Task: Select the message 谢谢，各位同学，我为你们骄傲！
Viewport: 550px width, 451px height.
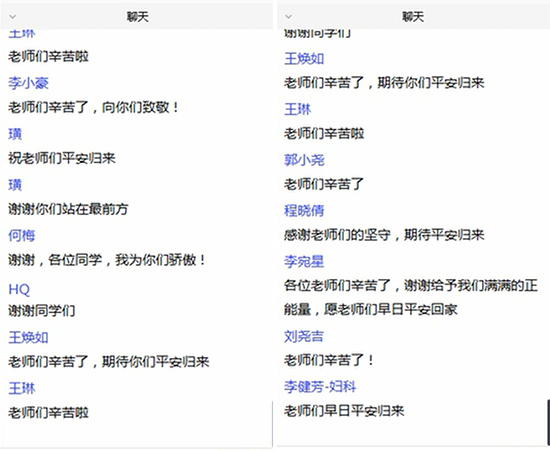Action: (x=107, y=260)
